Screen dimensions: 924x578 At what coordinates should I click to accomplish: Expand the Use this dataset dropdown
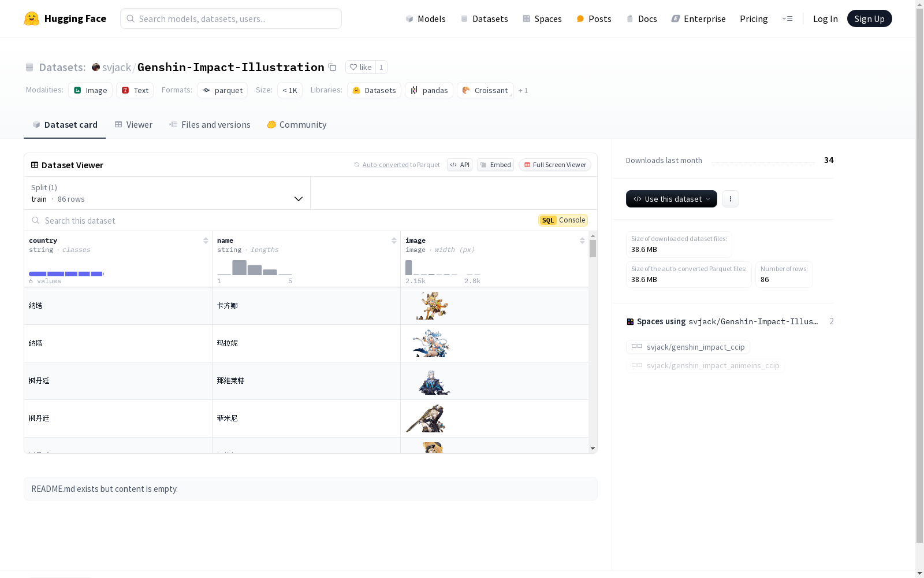coord(672,199)
